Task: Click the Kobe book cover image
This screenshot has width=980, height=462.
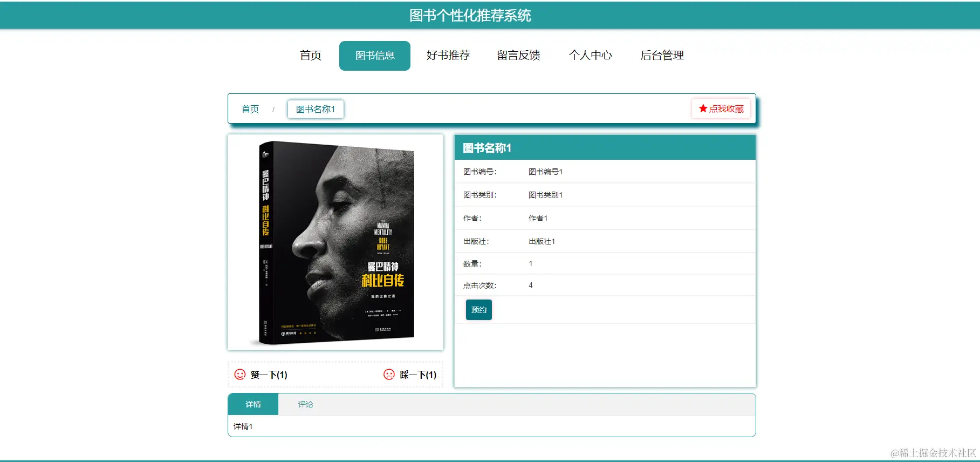Action: (x=335, y=242)
